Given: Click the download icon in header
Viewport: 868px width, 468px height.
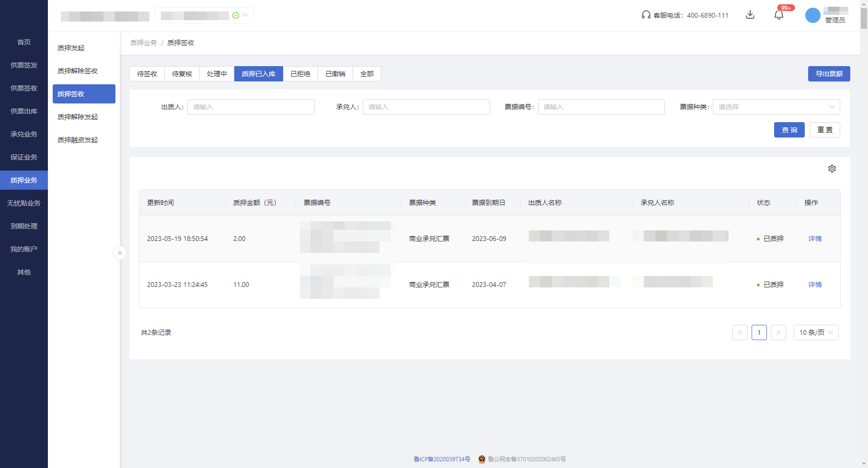Looking at the screenshot, I should (750, 15).
